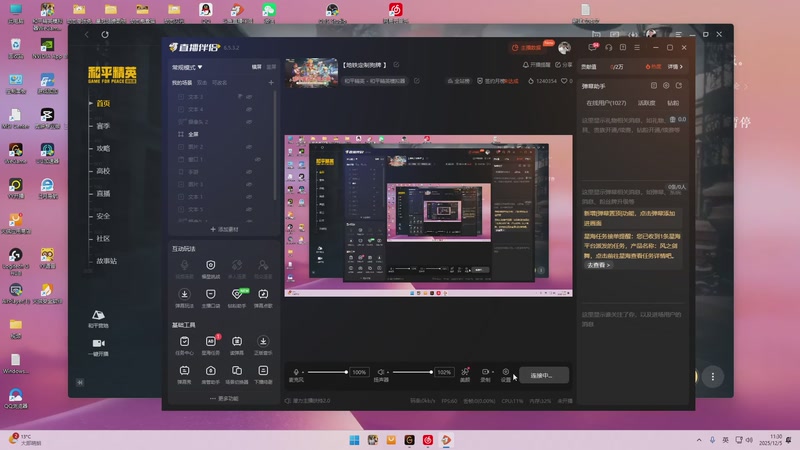Image resolution: width=800 pixels, height=450 pixels.
Task: Edit the game category pencil icon
Action: (416, 81)
